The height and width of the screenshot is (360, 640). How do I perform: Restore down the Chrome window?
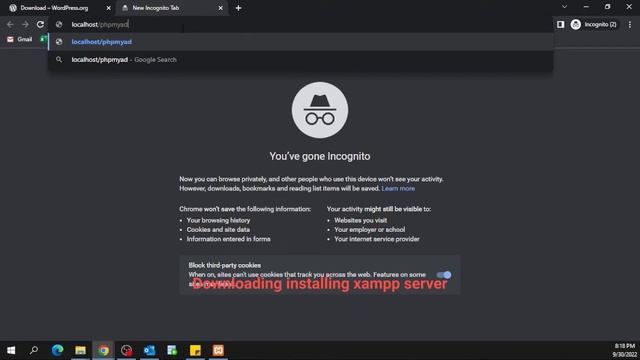click(607, 7)
